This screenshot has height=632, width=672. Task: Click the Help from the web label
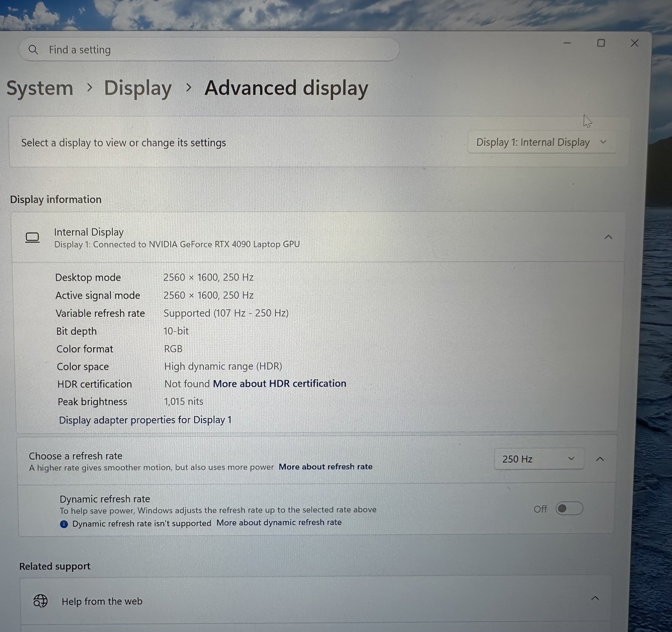click(102, 601)
